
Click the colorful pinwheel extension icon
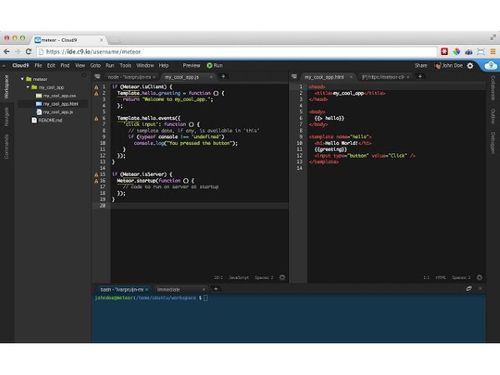click(456, 51)
